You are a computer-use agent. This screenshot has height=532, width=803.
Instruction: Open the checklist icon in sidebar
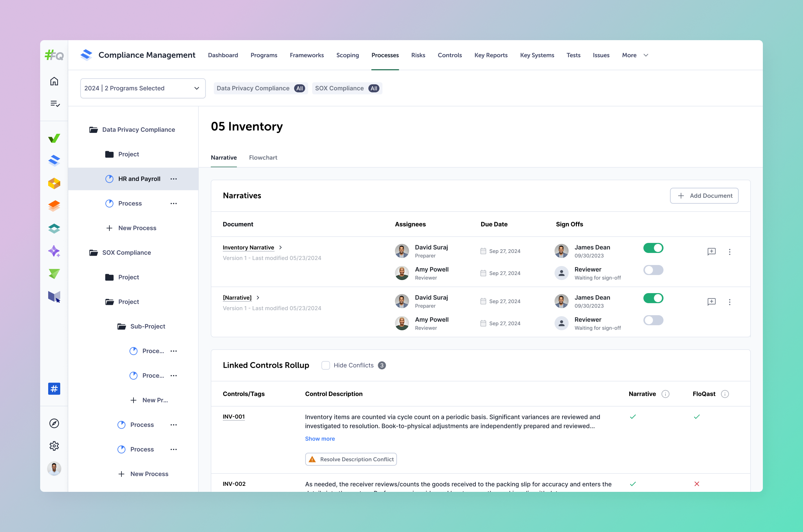tap(55, 103)
